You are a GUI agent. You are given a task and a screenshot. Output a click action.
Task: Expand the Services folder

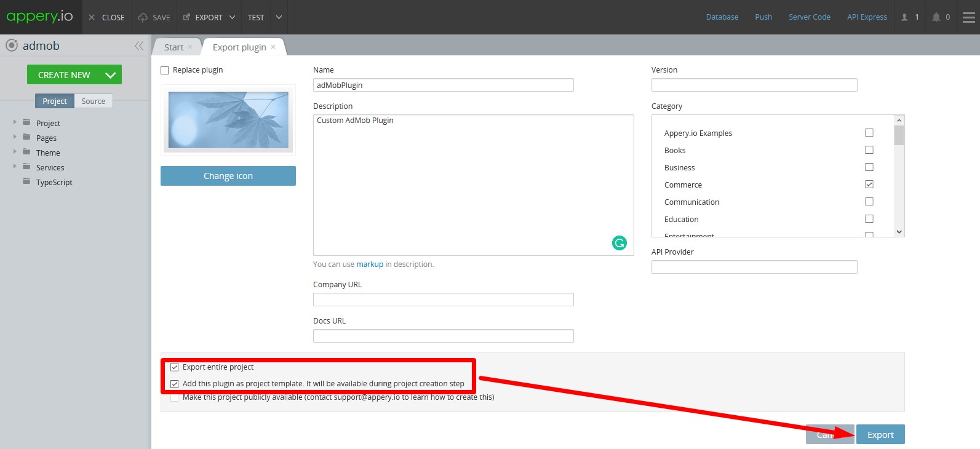[x=15, y=166]
